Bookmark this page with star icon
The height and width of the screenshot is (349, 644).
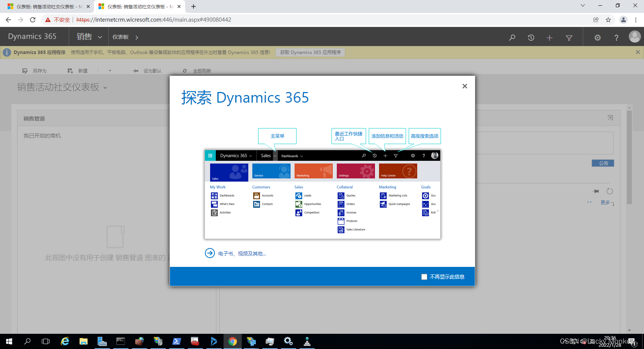608,20
